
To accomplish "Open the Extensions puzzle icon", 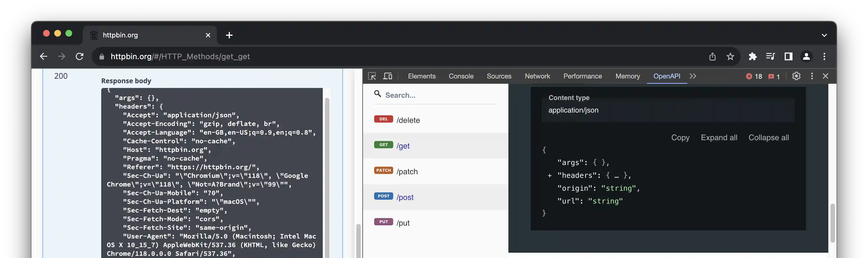I will coord(753,56).
